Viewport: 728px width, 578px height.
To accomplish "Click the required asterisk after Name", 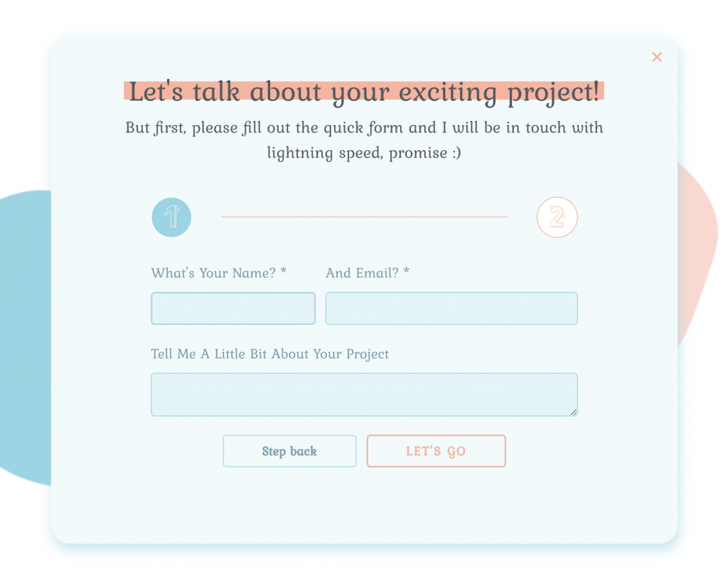I will 284,272.
